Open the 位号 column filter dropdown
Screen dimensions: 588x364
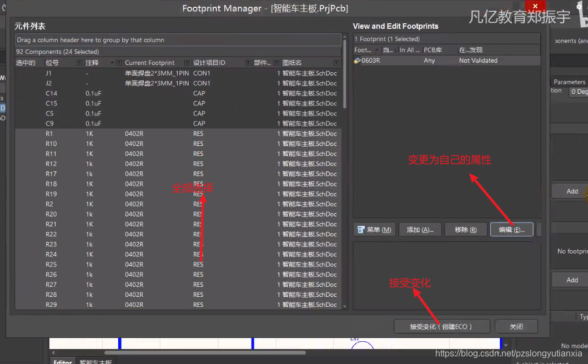tap(79, 63)
